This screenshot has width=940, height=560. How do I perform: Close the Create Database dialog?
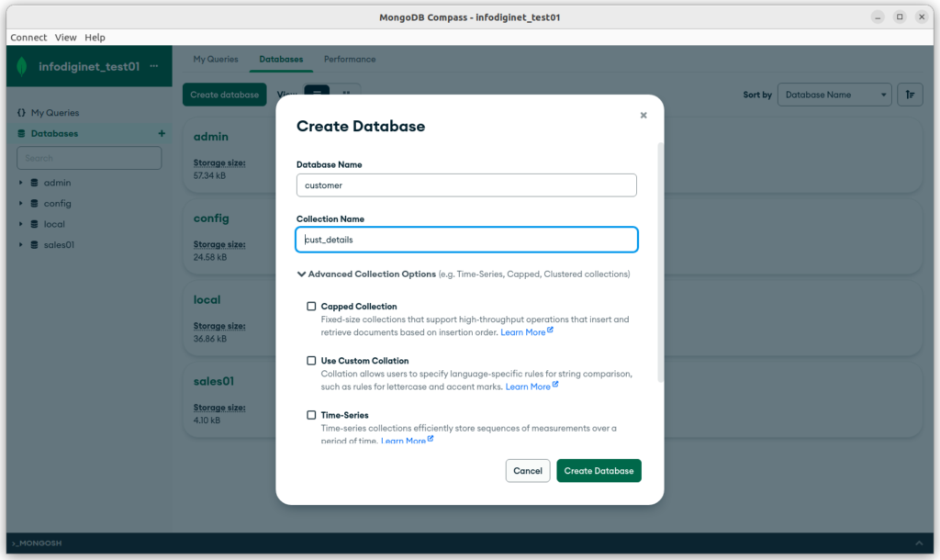(643, 115)
